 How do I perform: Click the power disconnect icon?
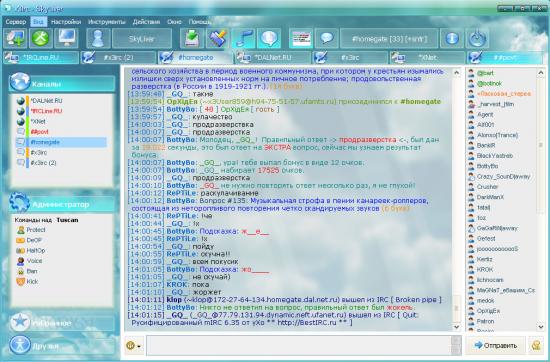pyautogui.click(x=477, y=38)
